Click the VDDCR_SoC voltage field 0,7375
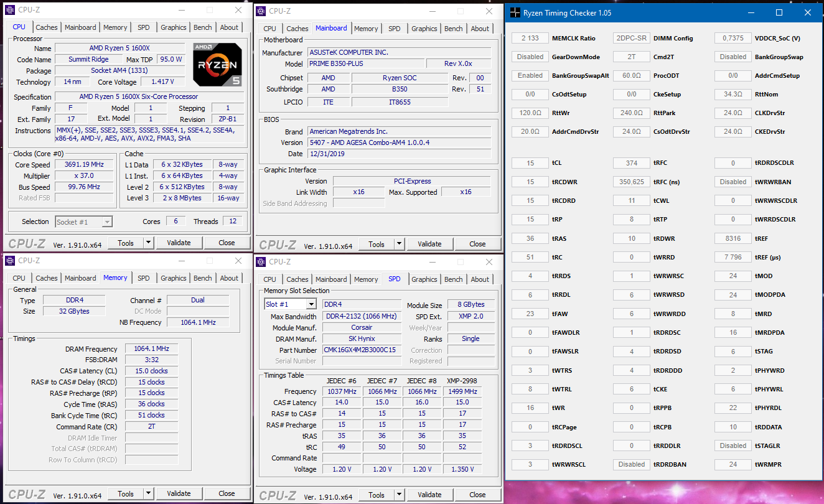This screenshot has height=504, width=824. click(x=733, y=38)
